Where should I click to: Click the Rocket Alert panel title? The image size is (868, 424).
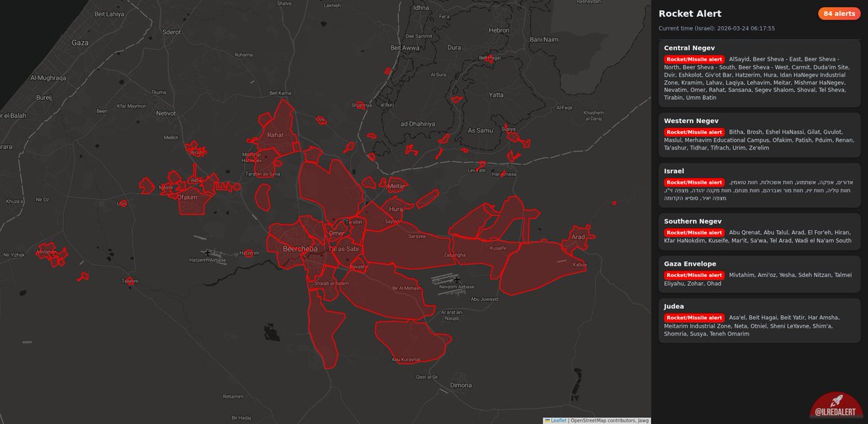point(689,14)
